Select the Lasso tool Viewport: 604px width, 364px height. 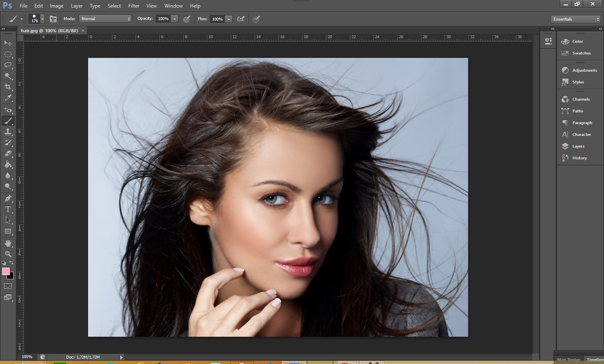click(x=8, y=65)
